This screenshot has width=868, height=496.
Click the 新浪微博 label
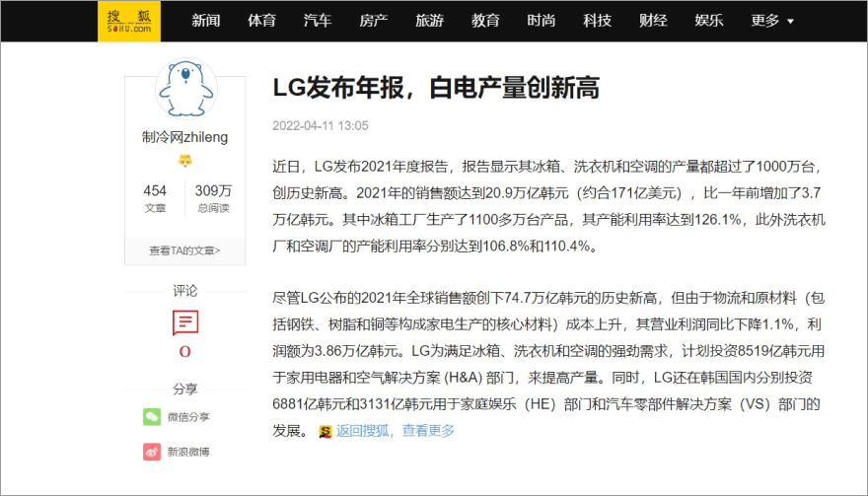coord(188,452)
